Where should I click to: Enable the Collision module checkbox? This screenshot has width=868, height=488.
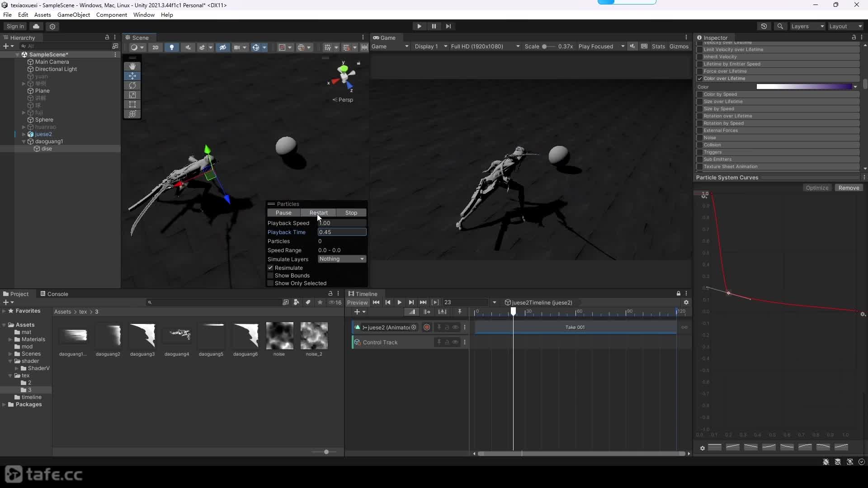click(700, 145)
